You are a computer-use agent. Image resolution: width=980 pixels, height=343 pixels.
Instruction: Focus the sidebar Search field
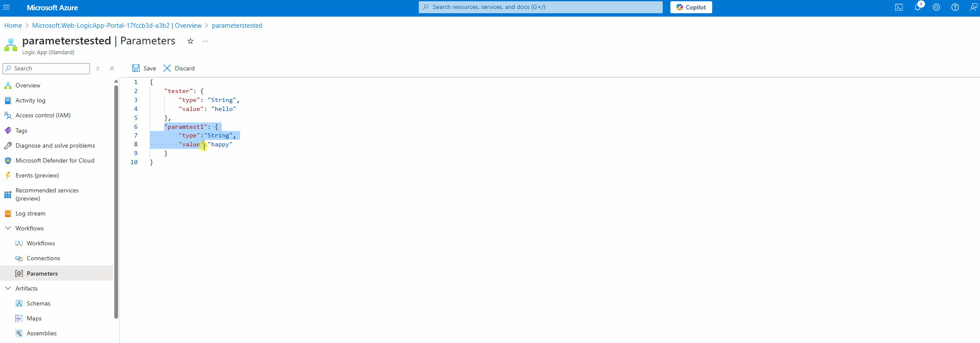tap(46, 68)
